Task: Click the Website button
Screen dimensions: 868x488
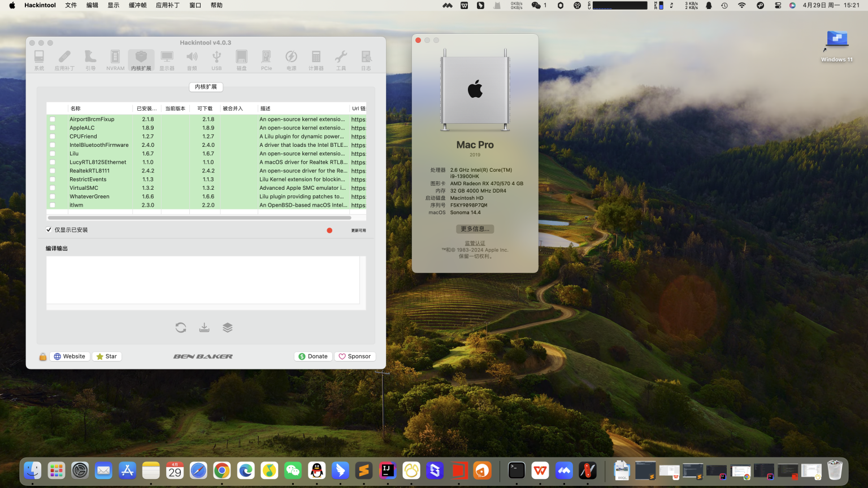Action: [x=70, y=356]
